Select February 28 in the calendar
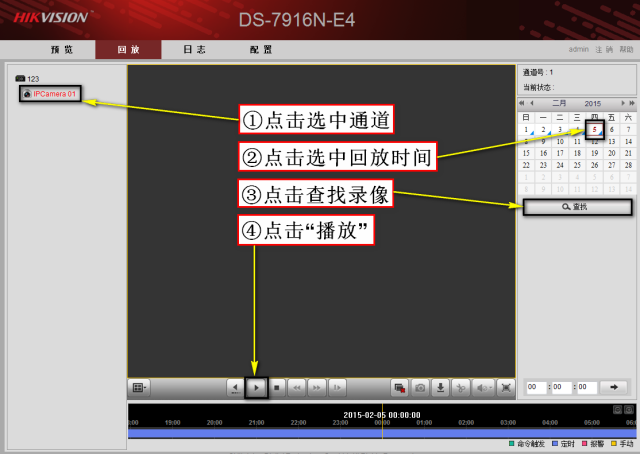 pyautogui.click(x=629, y=165)
